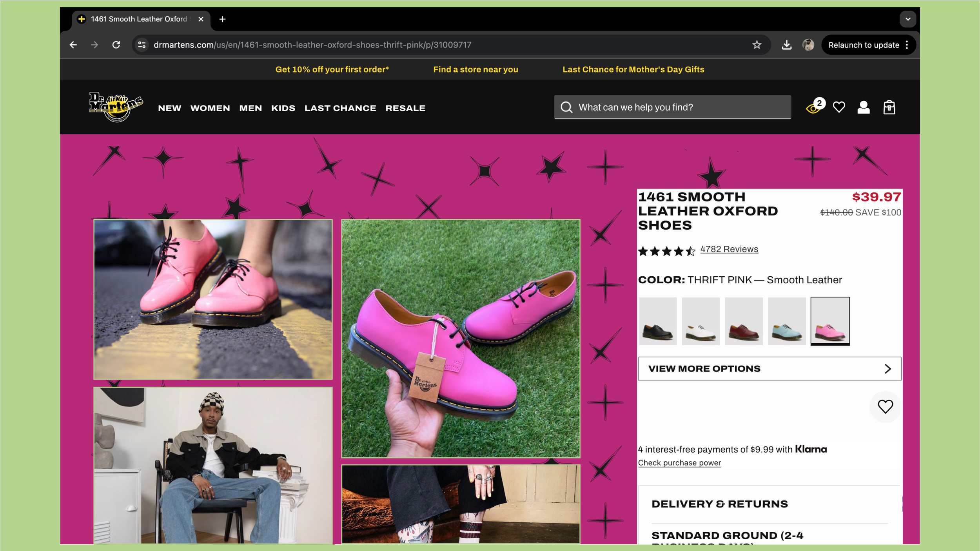Open the account profile icon
This screenshot has height=551, width=980.
tap(864, 107)
